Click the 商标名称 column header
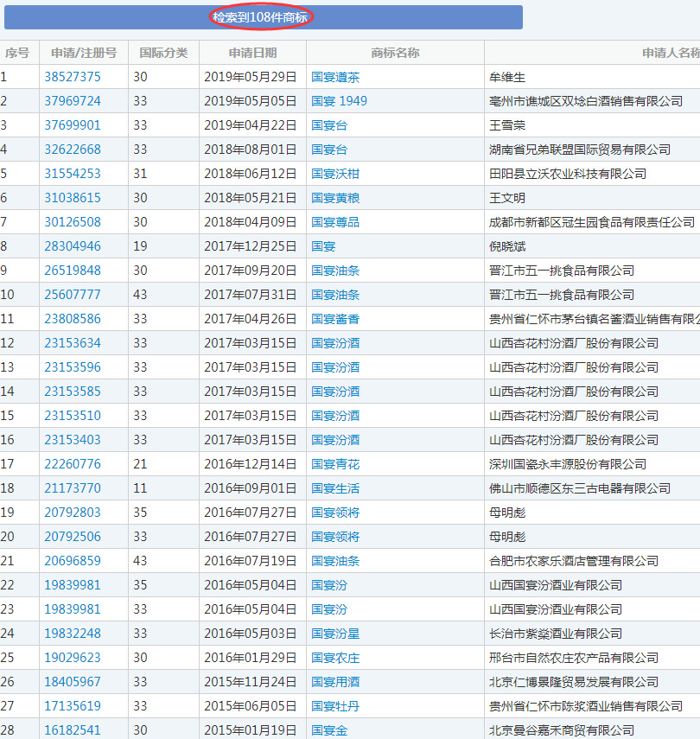Image resolution: width=700 pixels, height=739 pixels. pyautogui.click(x=395, y=53)
